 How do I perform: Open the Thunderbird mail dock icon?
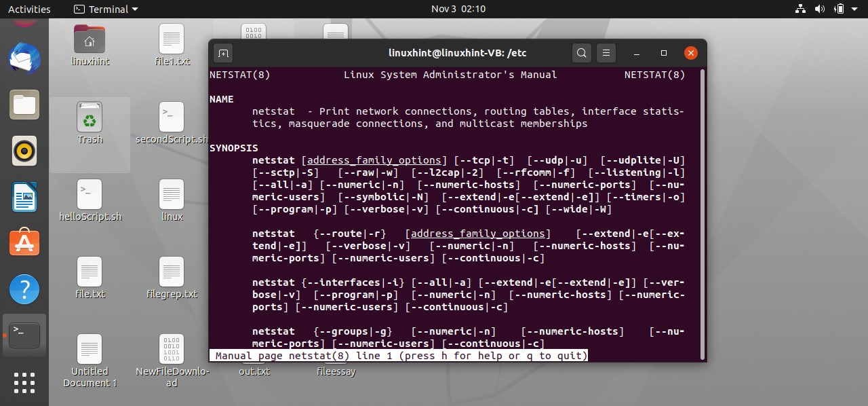pos(24,58)
